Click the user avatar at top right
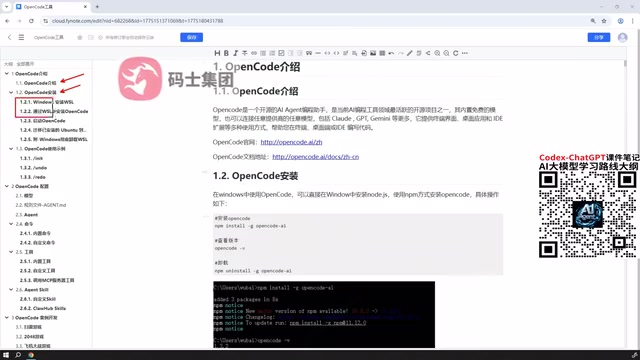The width and height of the screenshot is (640, 360). [x=622, y=37]
